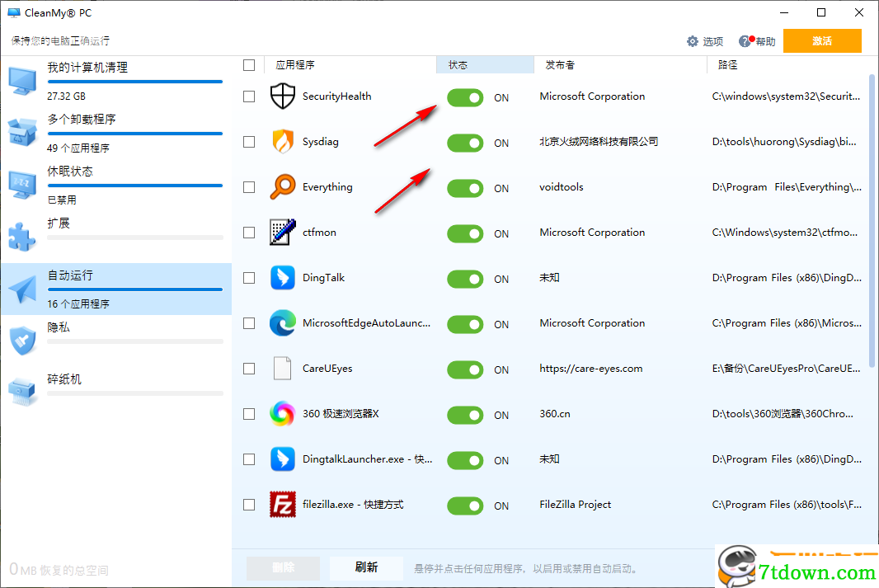This screenshot has width=879, height=588.
Task: Open 选项 settings
Action: (x=705, y=41)
